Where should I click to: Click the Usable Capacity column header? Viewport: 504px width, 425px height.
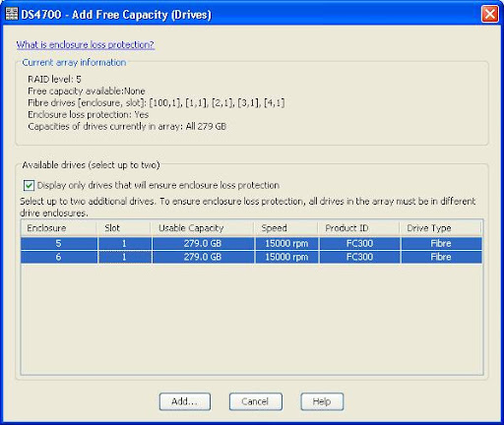(203, 228)
